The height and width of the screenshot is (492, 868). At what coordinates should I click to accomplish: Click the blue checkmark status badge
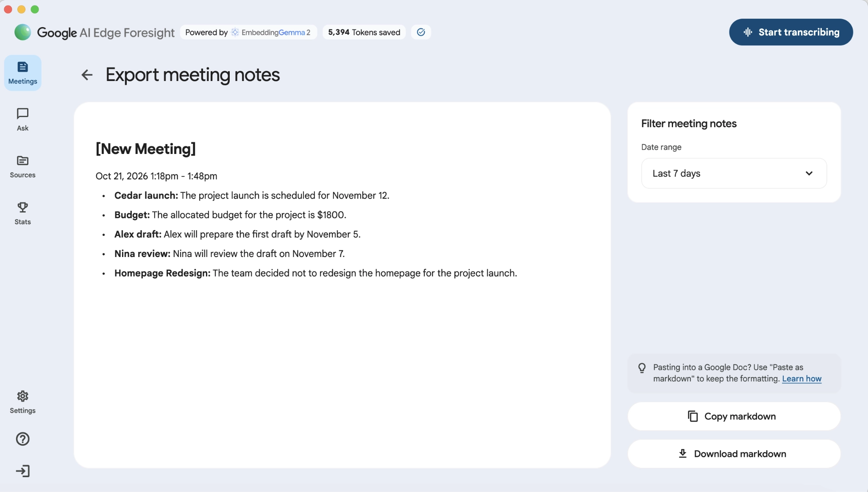pyautogui.click(x=421, y=32)
